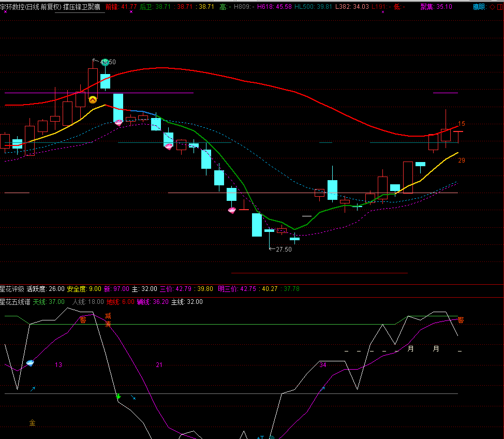Click the 星花评级 indicator title
Image resolution: width=504 pixels, height=439 pixels.
tap(12, 289)
